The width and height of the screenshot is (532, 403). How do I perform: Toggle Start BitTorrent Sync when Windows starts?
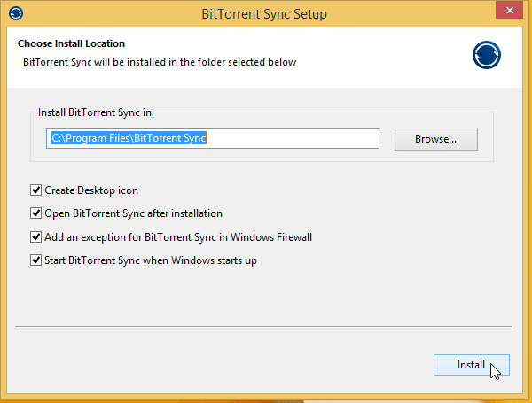(36, 260)
